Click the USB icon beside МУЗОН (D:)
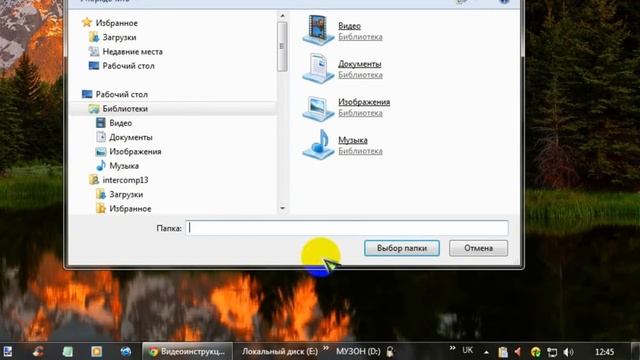Screen dimensions: 640x360 (390, 351)
